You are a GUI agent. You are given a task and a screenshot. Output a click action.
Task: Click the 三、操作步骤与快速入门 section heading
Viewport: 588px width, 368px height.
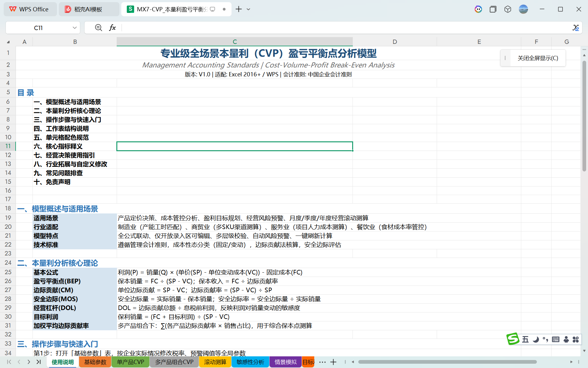click(x=58, y=344)
